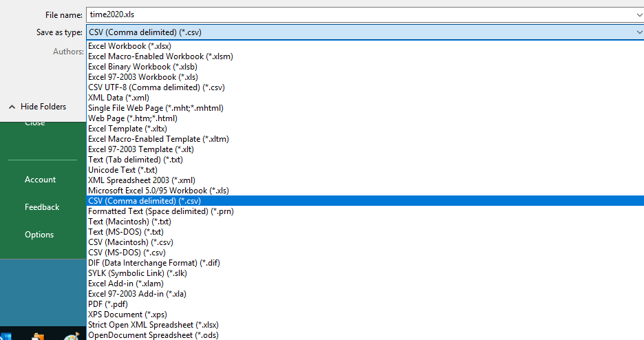Choose CSV (Macintosh) (*.csv)

pos(365,242)
